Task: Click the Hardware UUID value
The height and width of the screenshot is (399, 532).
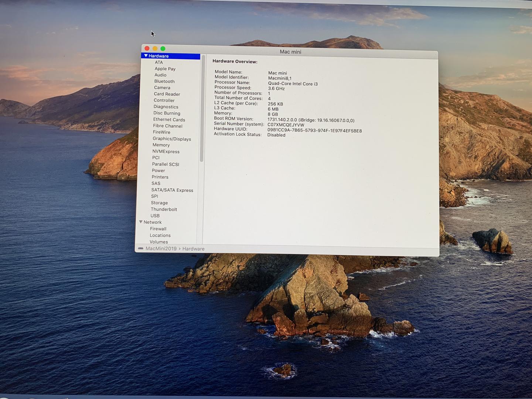Action: pyautogui.click(x=315, y=131)
